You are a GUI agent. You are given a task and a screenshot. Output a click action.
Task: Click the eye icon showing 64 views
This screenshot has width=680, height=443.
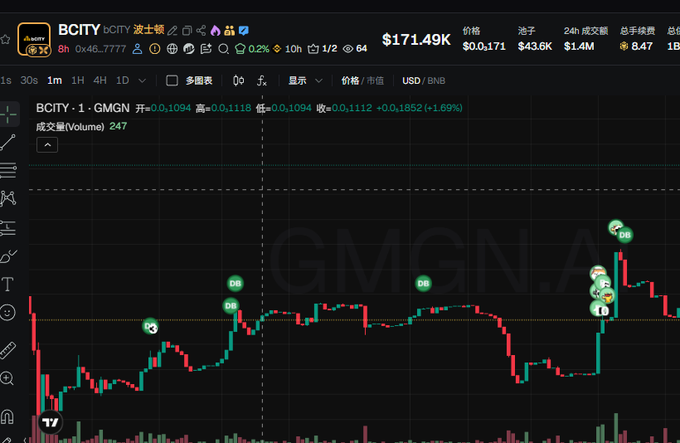355,49
